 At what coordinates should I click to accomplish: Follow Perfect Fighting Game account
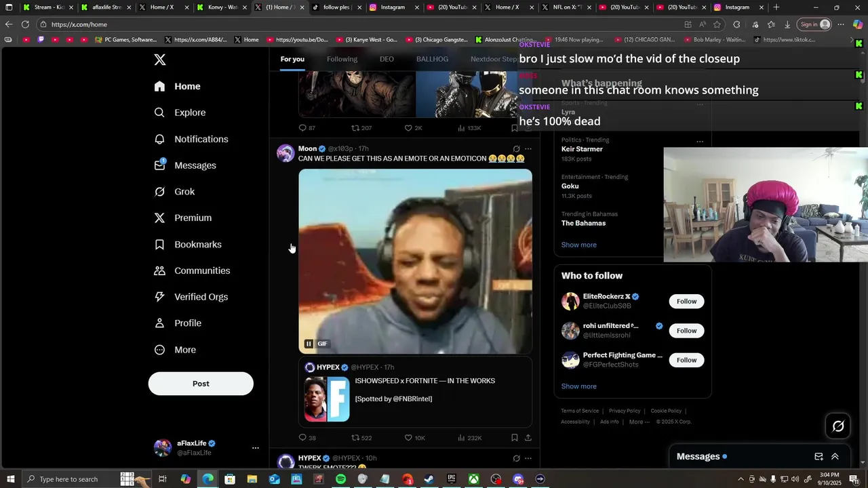click(686, 360)
